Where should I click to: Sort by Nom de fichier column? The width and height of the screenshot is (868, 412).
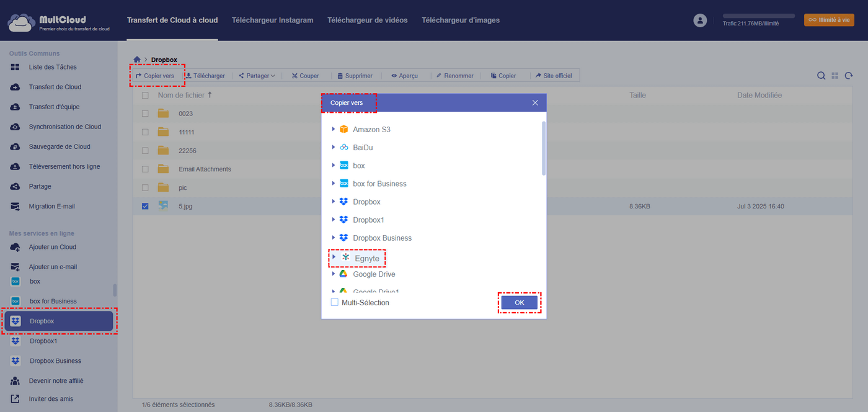(185, 96)
